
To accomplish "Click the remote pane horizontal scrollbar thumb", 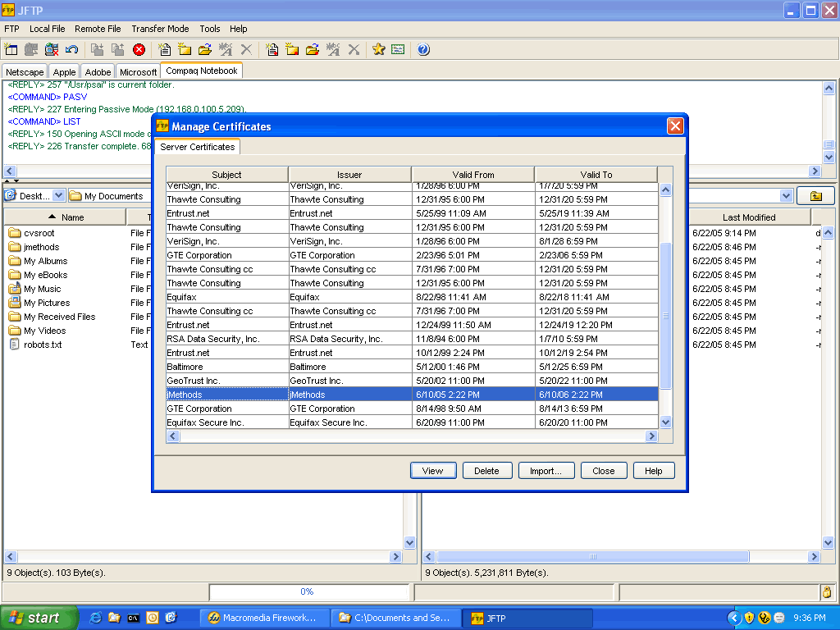I will coord(592,557).
